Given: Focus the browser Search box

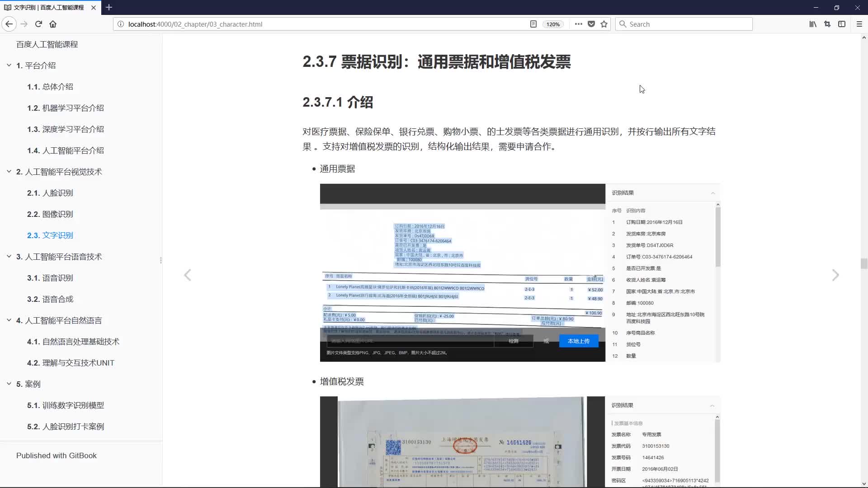Looking at the screenshot, I should 684,24.
